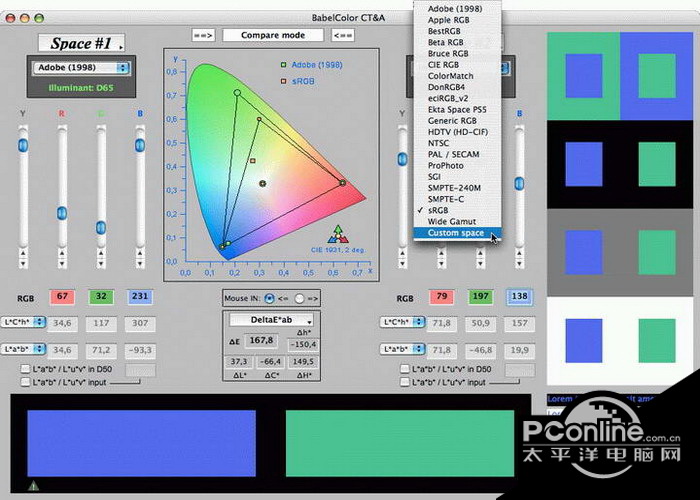Click the down arrow under Space #1 R slider
Screen dimensions: 700x500
click(62, 263)
